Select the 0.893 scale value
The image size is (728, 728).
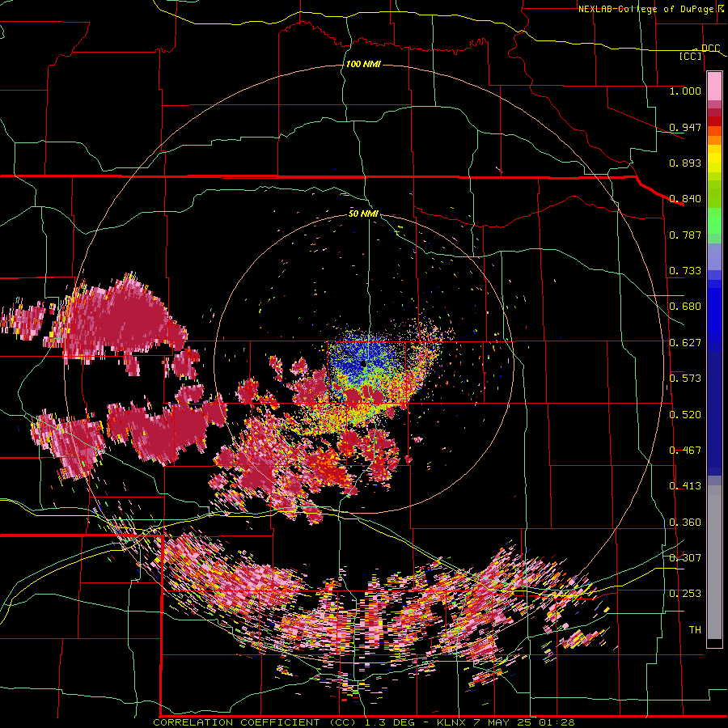click(x=685, y=163)
